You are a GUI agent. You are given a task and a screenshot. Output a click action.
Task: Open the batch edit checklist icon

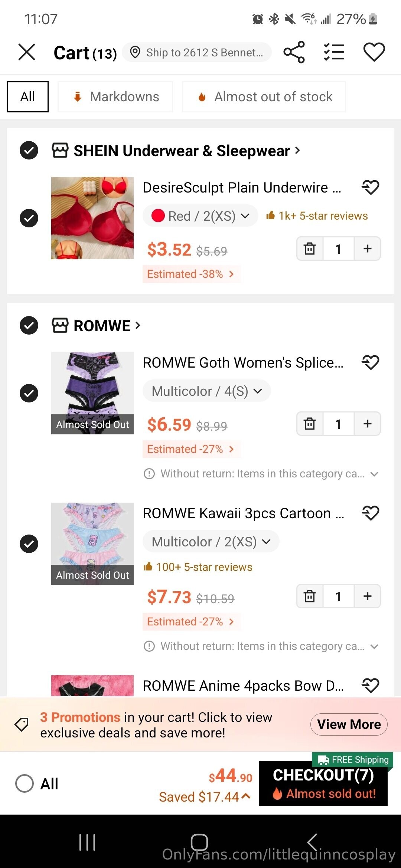tap(334, 52)
